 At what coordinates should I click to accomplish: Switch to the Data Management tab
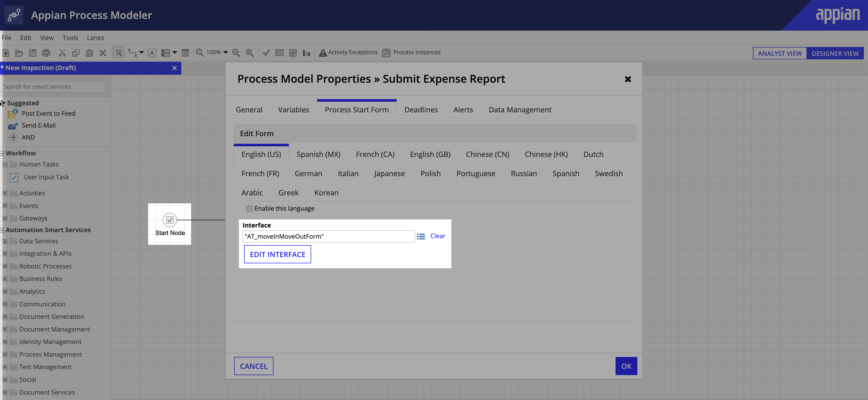pos(520,110)
